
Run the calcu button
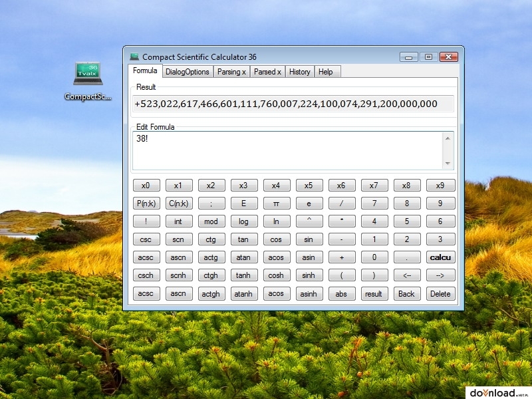coord(440,257)
